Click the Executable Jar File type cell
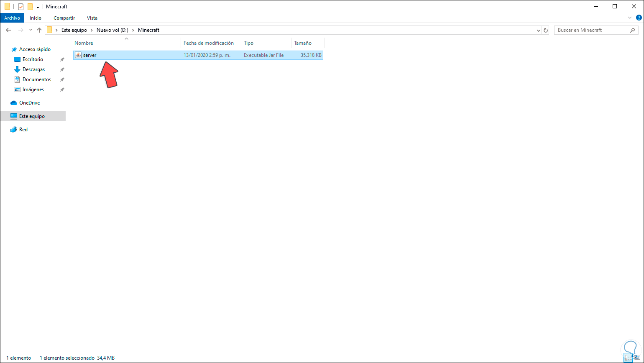Screen dimensions: 644x363 click(264, 55)
